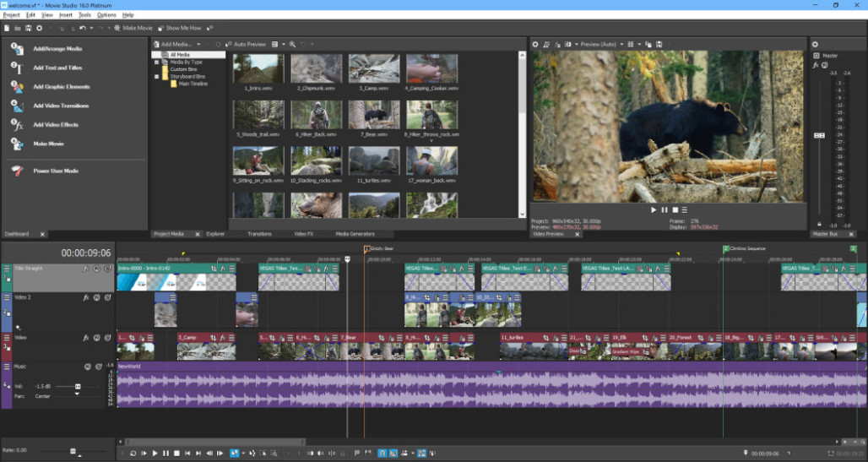Solo the Video track
The height and width of the screenshot is (462, 868).
[x=107, y=337]
